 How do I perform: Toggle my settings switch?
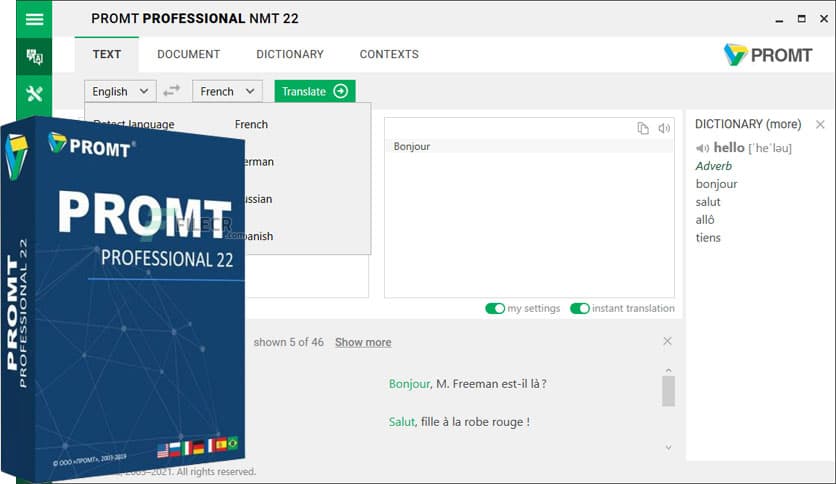pos(495,309)
